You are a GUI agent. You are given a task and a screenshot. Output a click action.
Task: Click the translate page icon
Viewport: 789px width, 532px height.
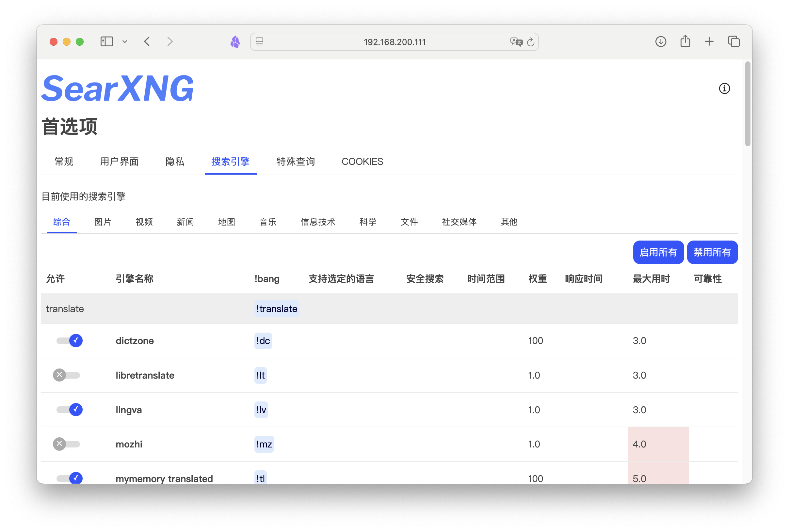click(516, 42)
